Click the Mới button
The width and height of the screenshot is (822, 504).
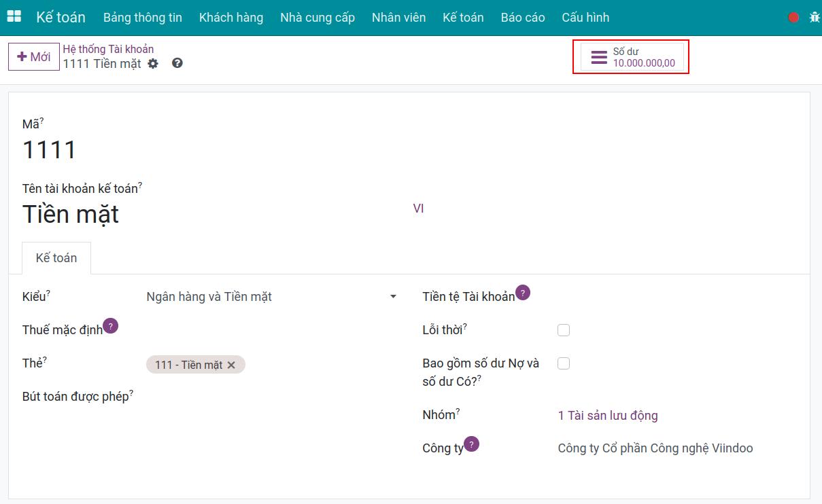pyautogui.click(x=34, y=56)
